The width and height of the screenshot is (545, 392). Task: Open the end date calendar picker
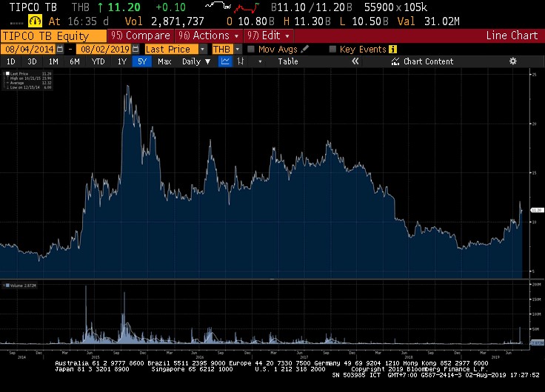tap(136, 49)
